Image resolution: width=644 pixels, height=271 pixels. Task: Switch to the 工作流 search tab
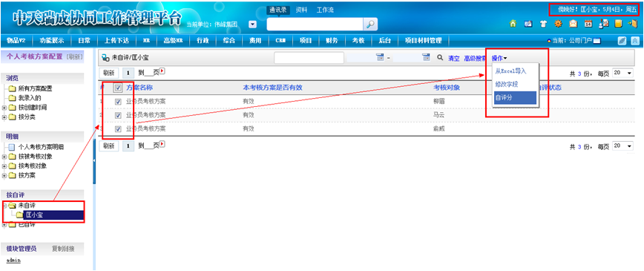[x=325, y=10]
